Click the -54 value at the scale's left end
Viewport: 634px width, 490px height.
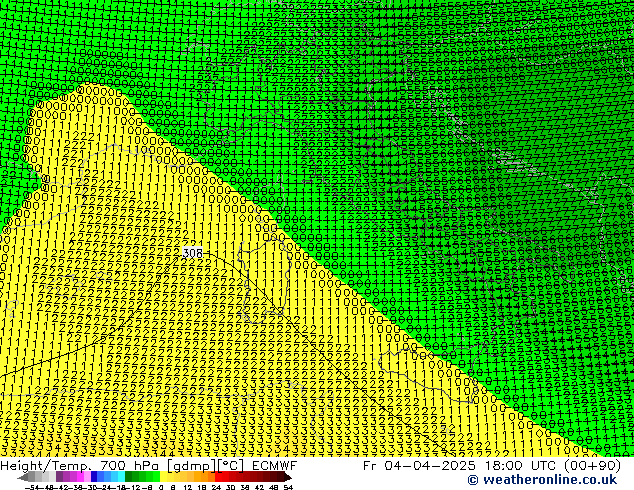point(32,487)
